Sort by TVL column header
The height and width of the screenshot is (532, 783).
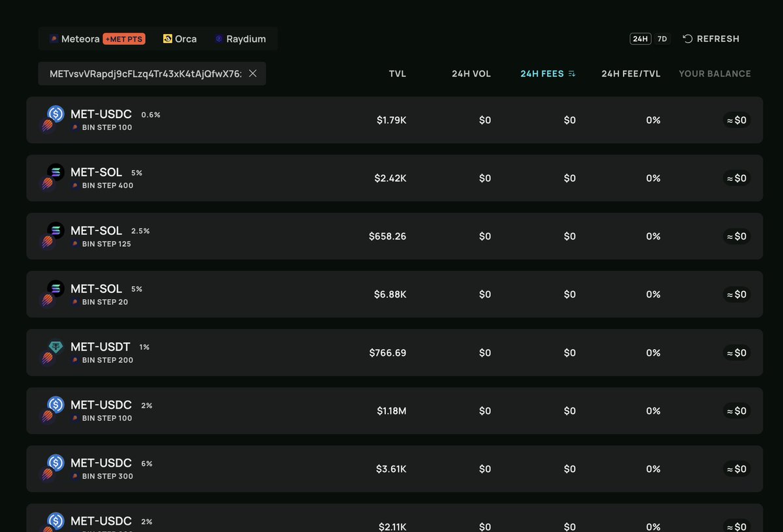(398, 74)
